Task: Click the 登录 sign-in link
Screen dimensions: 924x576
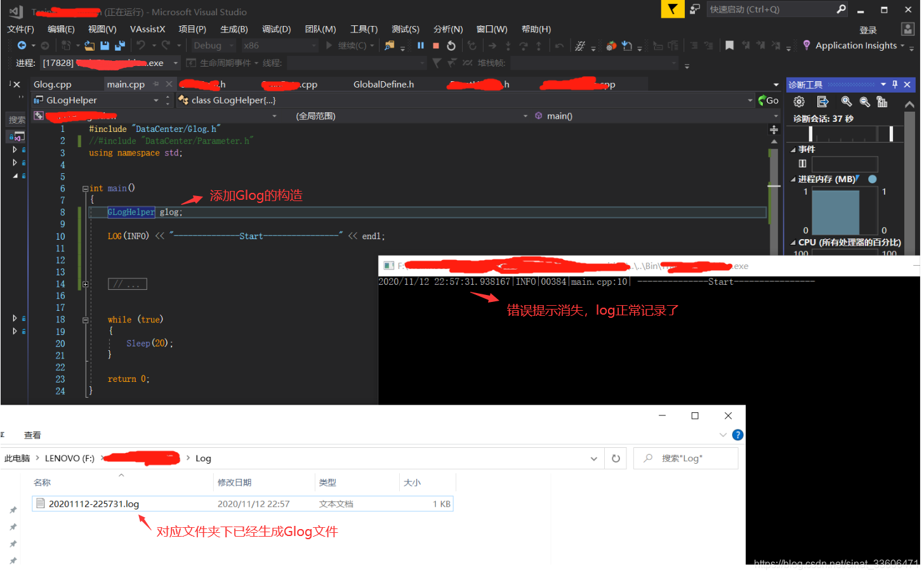Action: click(x=868, y=29)
